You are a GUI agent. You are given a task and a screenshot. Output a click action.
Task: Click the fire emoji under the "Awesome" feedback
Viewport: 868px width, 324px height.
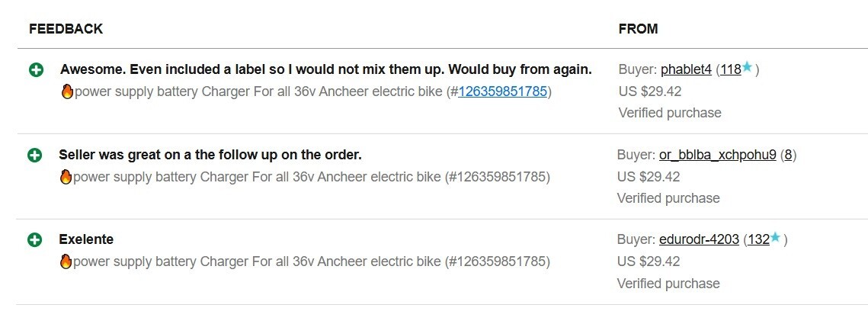pos(67,92)
